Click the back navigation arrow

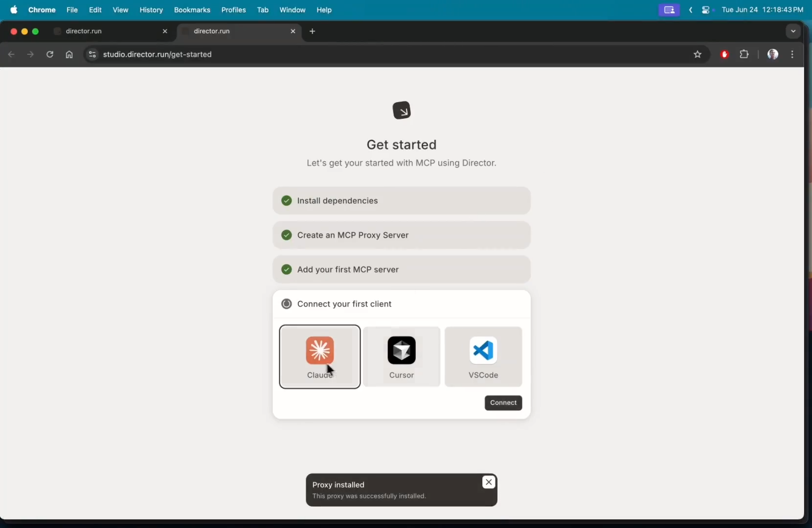[x=11, y=54]
